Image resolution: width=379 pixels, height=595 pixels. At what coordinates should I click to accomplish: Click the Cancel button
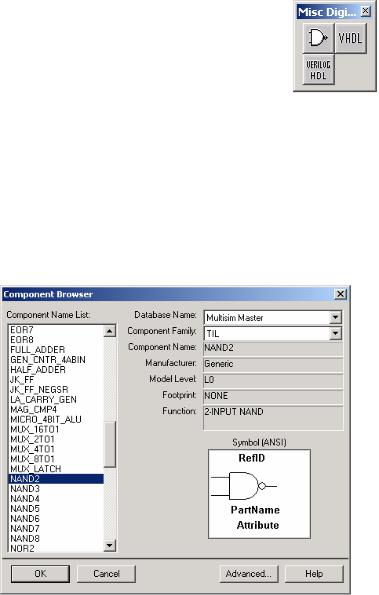(106, 573)
